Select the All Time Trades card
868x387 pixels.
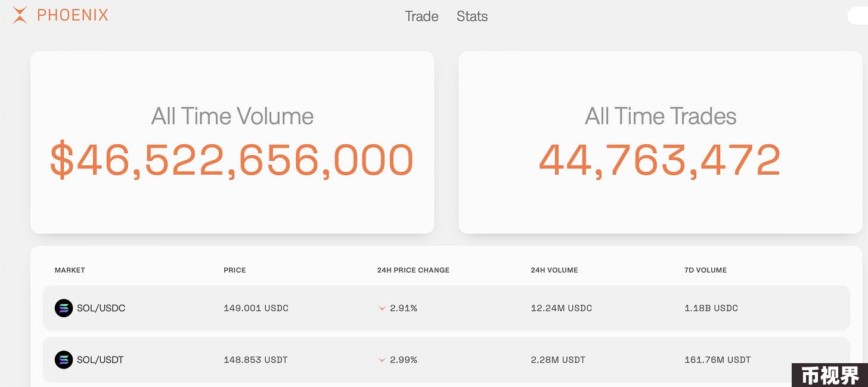[660, 142]
